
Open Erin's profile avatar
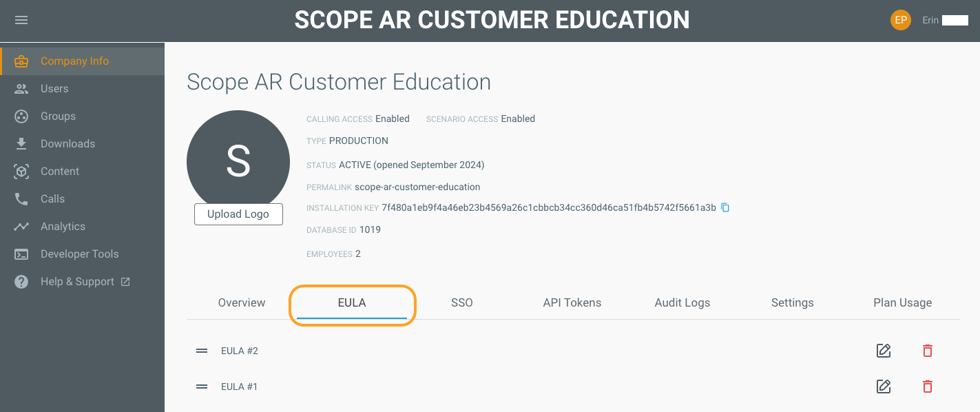click(900, 19)
